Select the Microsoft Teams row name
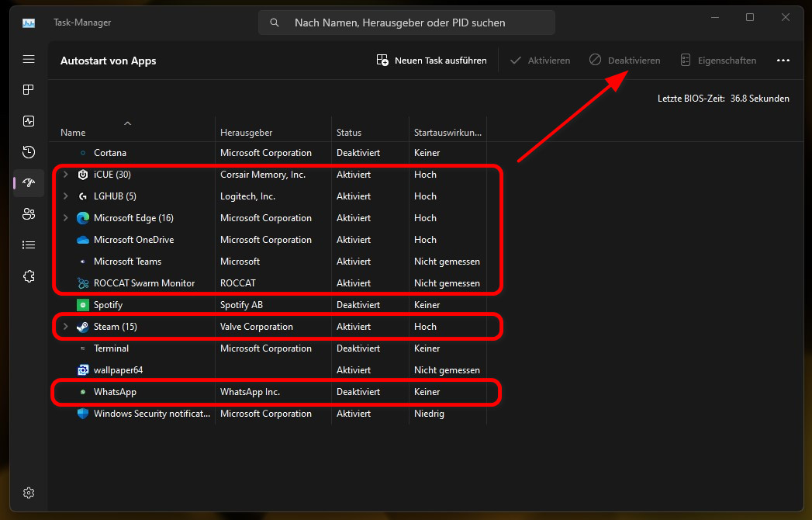 click(x=127, y=262)
